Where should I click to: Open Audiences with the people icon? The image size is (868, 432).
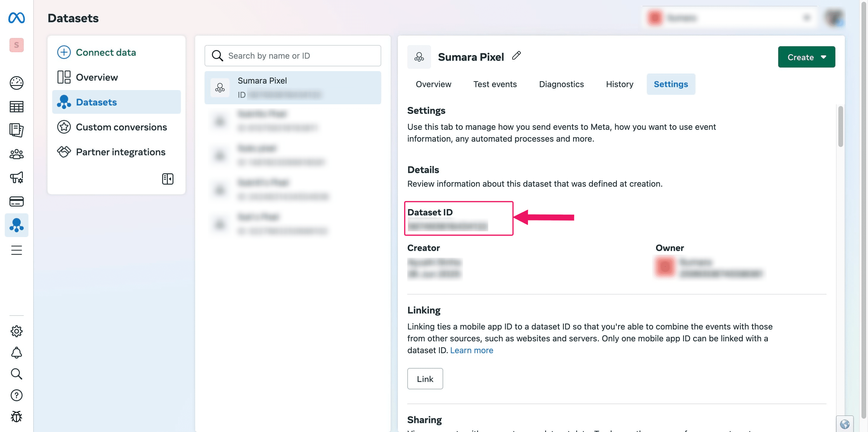tap(16, 154)
